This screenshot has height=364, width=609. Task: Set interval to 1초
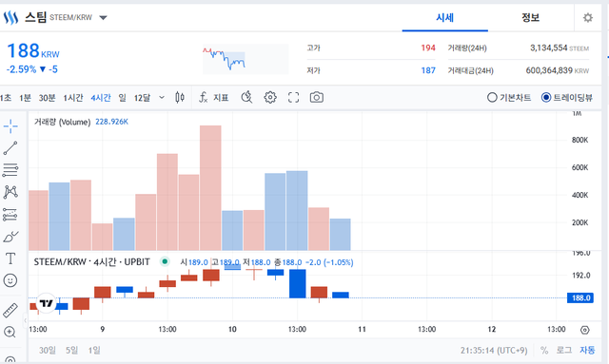click(x=6, y=98)
